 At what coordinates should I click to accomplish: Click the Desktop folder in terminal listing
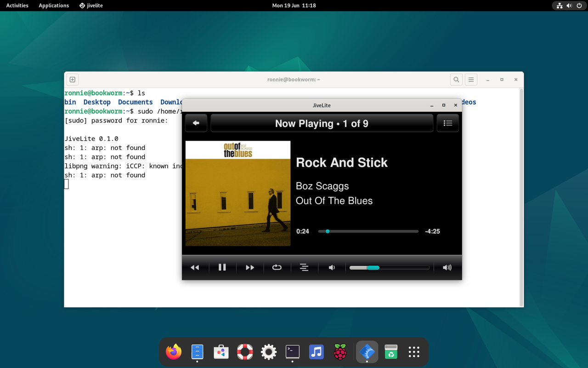point(97,102)
